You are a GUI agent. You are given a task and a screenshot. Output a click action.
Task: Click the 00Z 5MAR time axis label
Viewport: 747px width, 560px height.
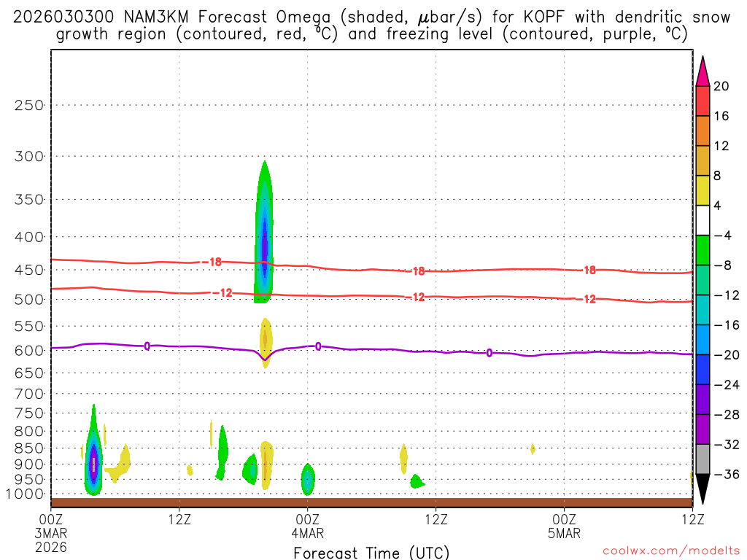pos(565,526)
